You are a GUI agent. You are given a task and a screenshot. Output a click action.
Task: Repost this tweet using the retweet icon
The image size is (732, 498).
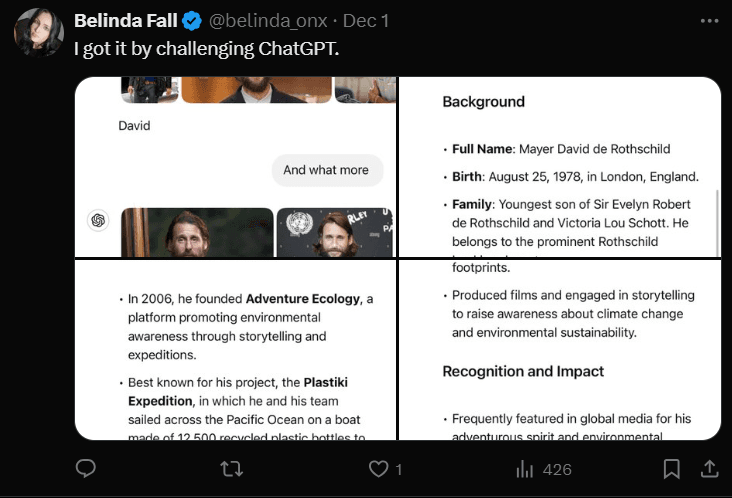[232, 468]
